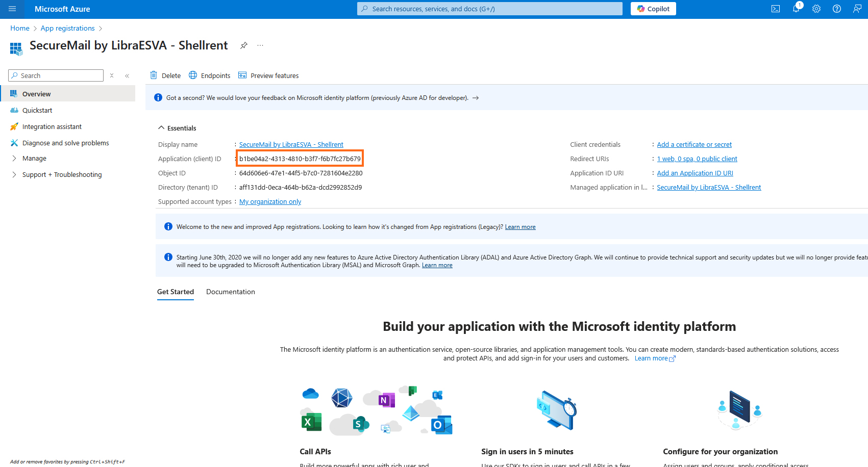Open Learn more in the App registrations notice
868x467 pixels.
coord(520,227)
